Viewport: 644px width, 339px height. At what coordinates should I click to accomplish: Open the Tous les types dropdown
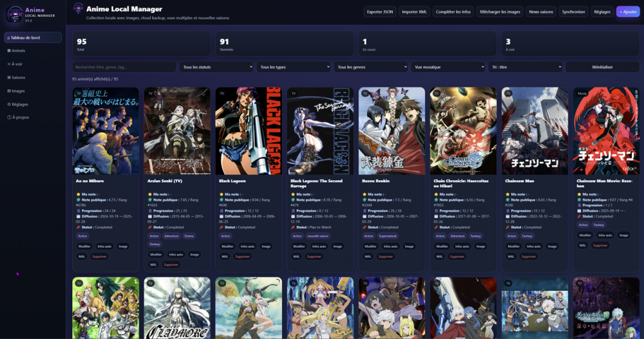294,67
